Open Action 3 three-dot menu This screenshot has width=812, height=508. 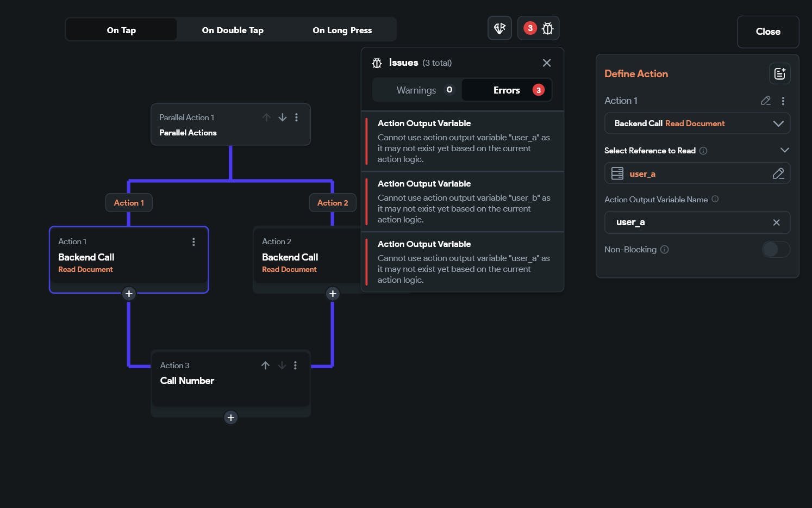coord(295,365)
